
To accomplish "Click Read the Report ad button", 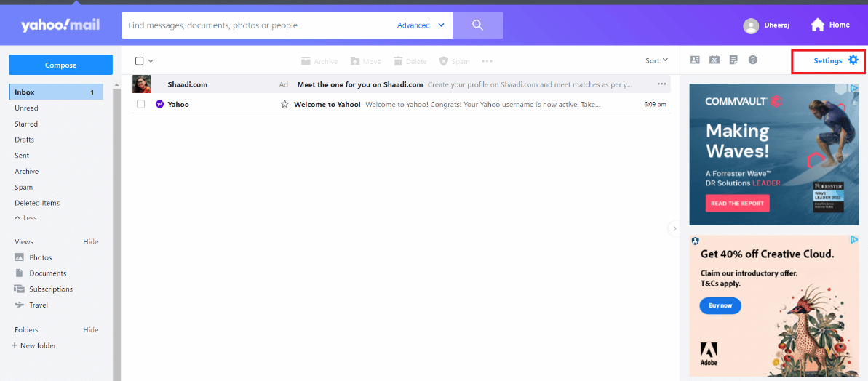I will click(x=737, y=204).
